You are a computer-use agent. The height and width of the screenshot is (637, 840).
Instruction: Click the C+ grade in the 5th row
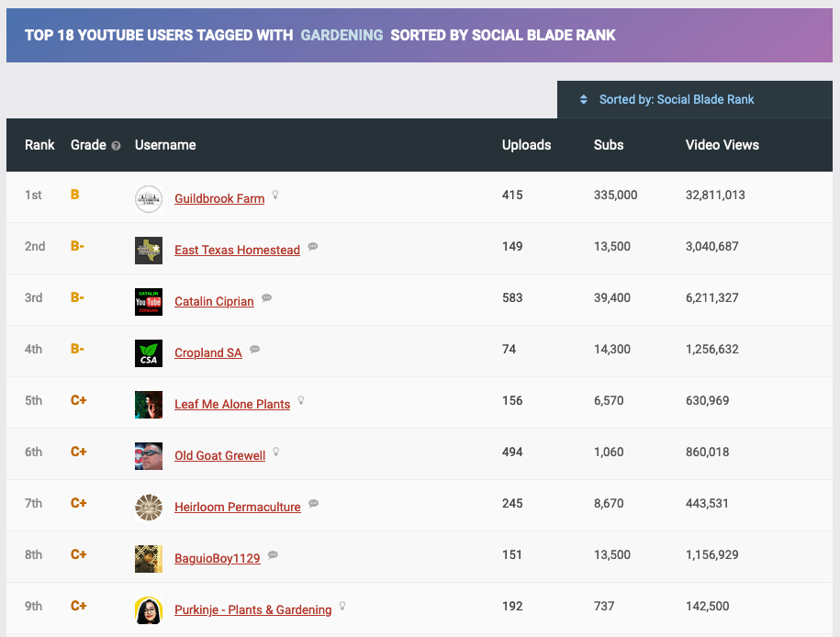(x=79, y=400)
